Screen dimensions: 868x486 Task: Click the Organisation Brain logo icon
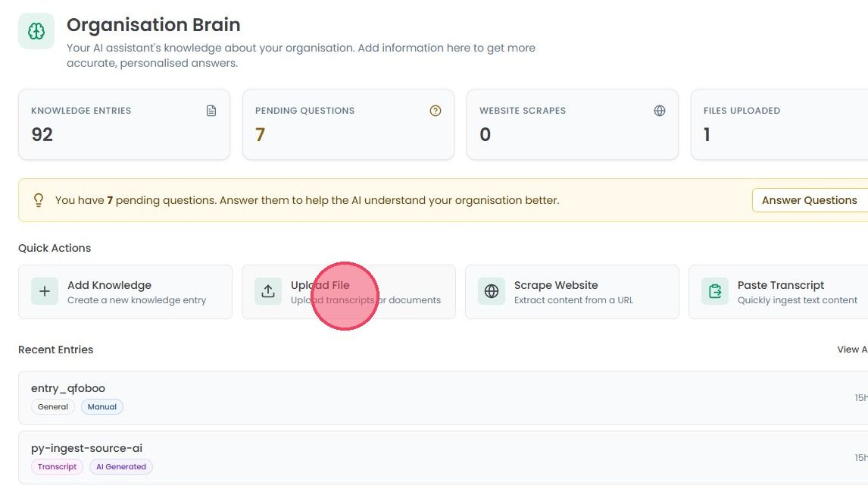[36, 32]
